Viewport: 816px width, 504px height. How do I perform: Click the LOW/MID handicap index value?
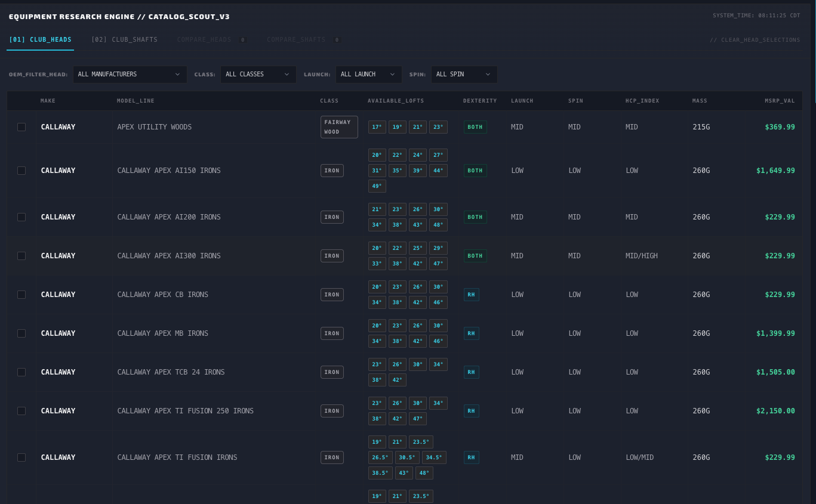click(x=640, y=457)
